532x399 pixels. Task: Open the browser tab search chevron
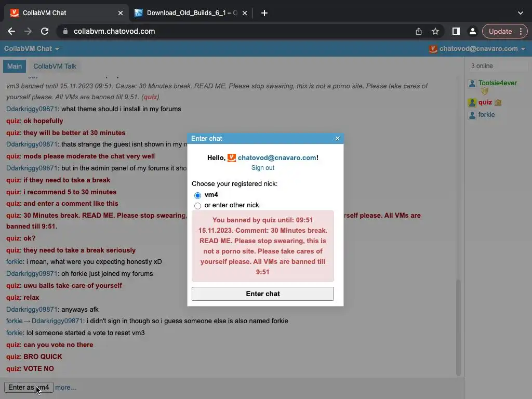tap(521, 13)
